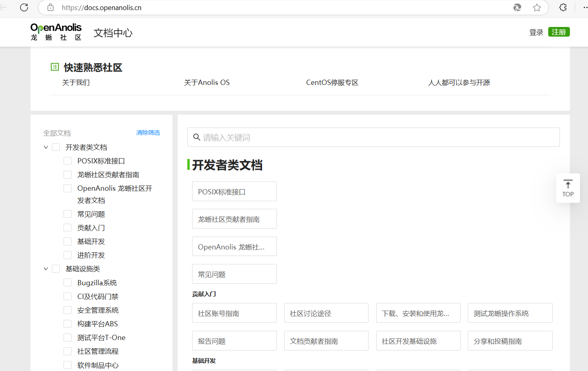Check the 常见问题 sidebar checkbox
The width and height of the screenshot is (588, 371).
coord(68,214)
